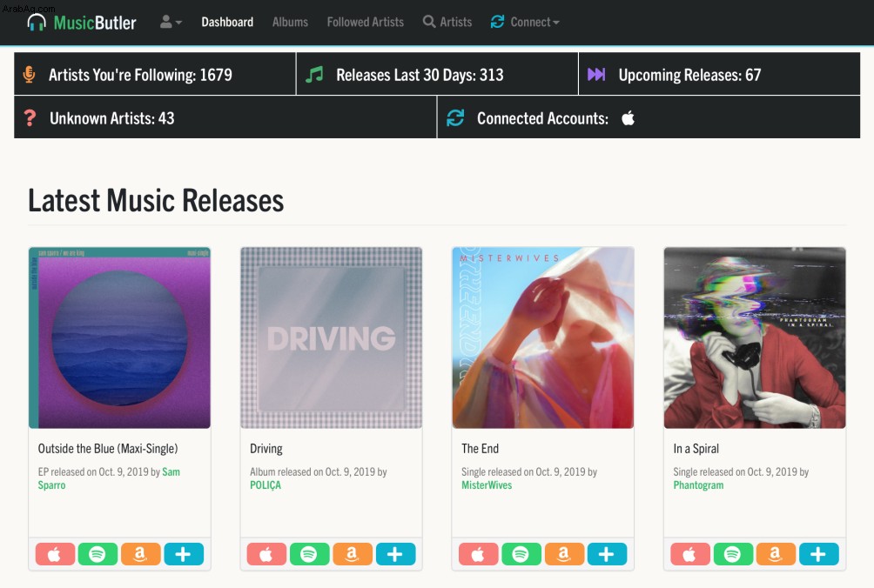The height and width of the screenshot is (588, 874).
Task: Click the title Outside the Blue (Maxi-Single)
Action: click(x=108, y=448)
